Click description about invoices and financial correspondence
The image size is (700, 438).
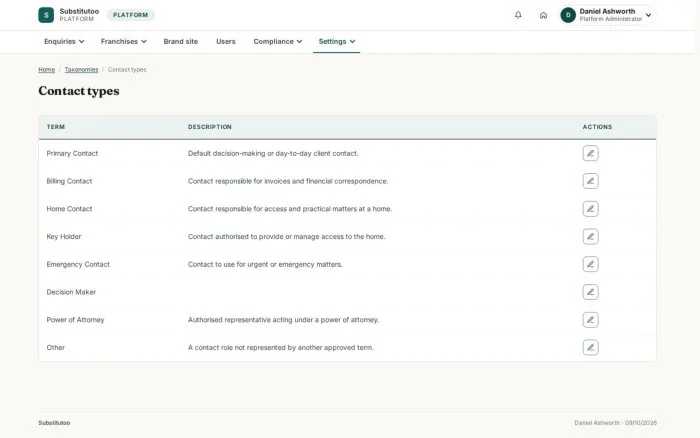tap(288, 181)
